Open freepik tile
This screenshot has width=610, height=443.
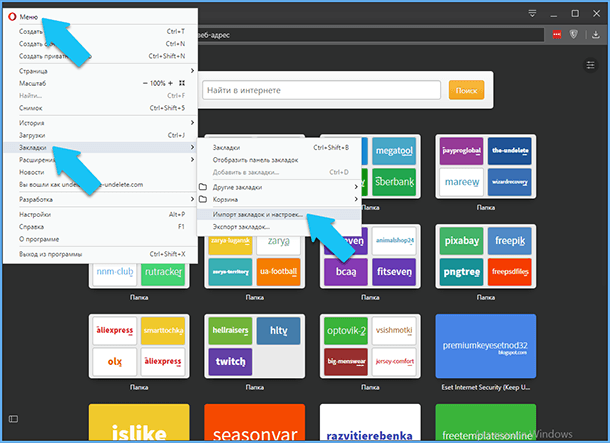coord(510,241)
